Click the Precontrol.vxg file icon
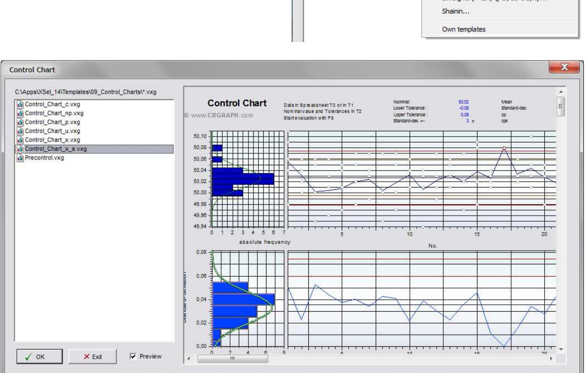The image size is (588, 373). point(20,158)
